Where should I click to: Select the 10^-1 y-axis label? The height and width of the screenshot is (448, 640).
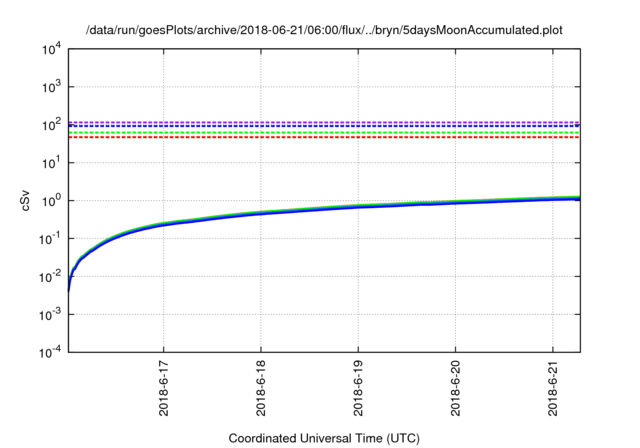pos(50,239)
